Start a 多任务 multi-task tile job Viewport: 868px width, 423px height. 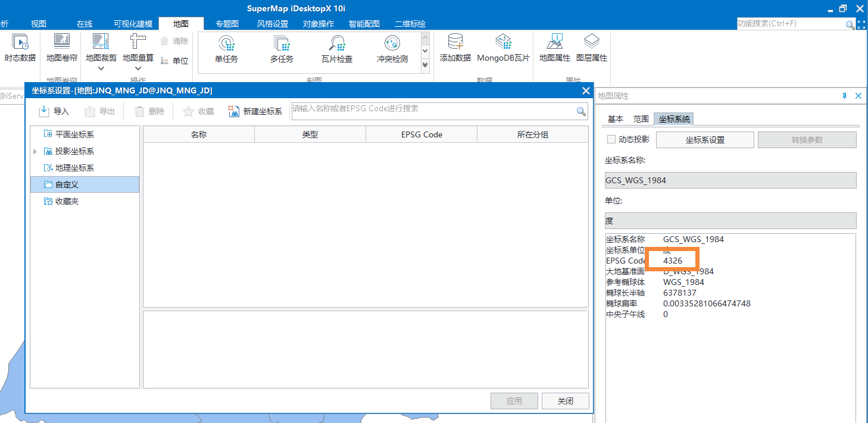tap(282, 49)
